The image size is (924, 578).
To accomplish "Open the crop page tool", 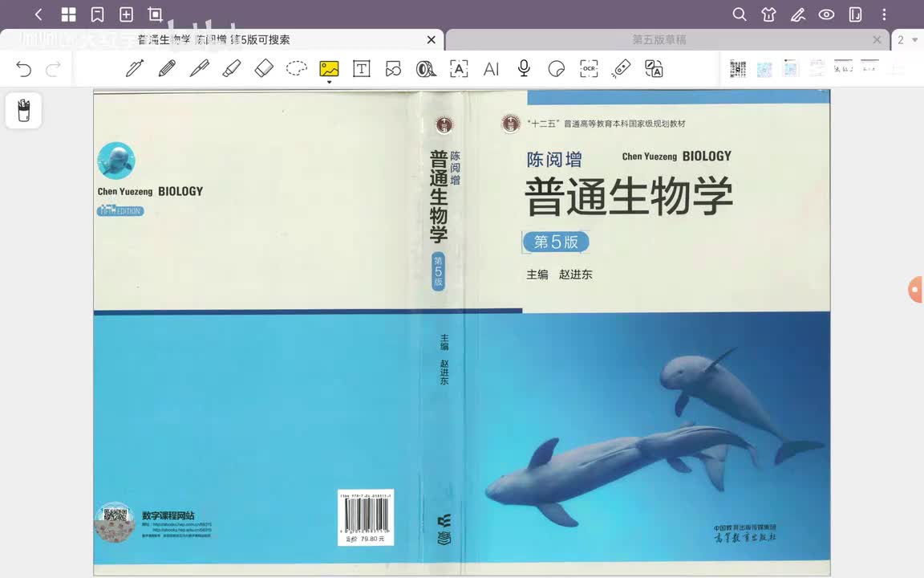I will [x=155, y=14].
